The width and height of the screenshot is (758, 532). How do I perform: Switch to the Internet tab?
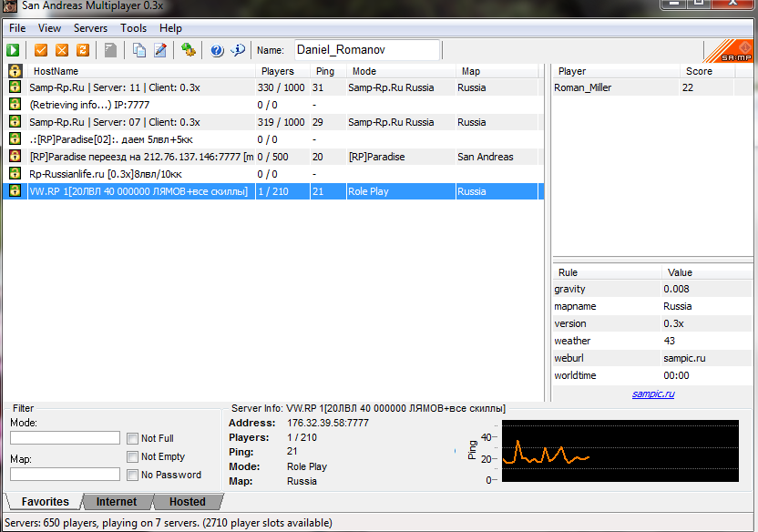pos(117,502)
